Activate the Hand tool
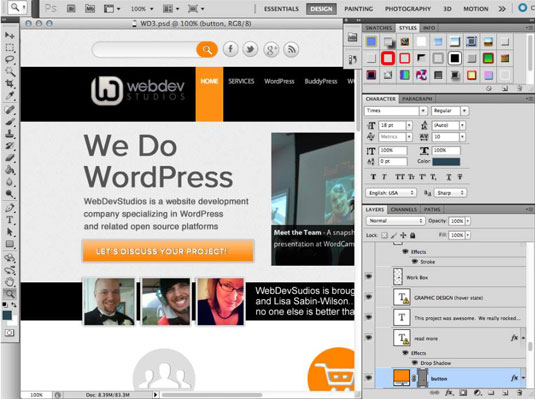This screenshot has height=399, width=535. (x=10, y=282)
